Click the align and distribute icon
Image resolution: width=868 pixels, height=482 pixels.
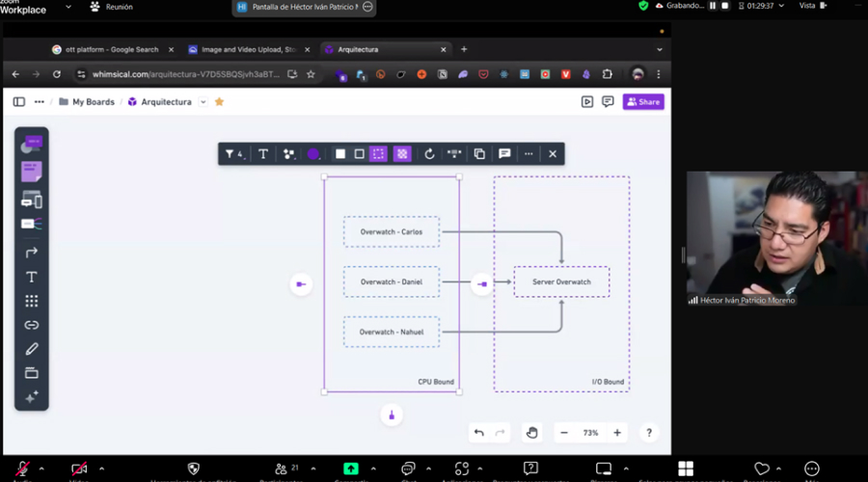pyautogui.click(x=454, y=154)
